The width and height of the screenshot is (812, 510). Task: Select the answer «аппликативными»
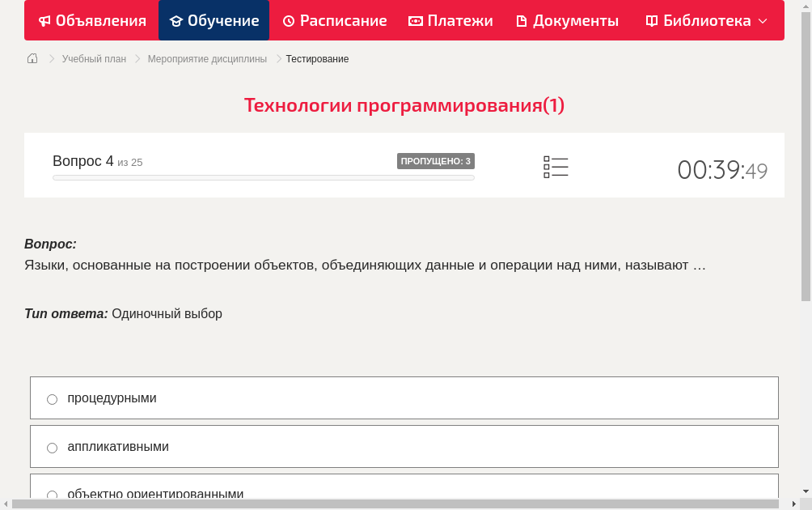pyautogui.click(x=52, y=447)
